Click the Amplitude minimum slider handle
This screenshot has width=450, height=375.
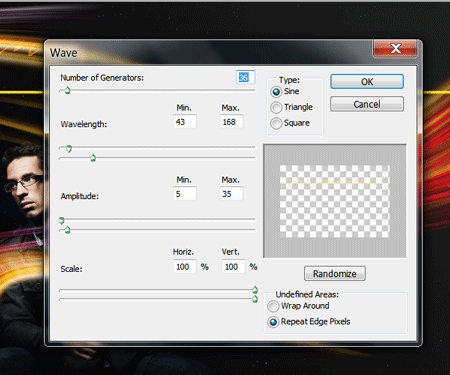(x=62, y=220)
